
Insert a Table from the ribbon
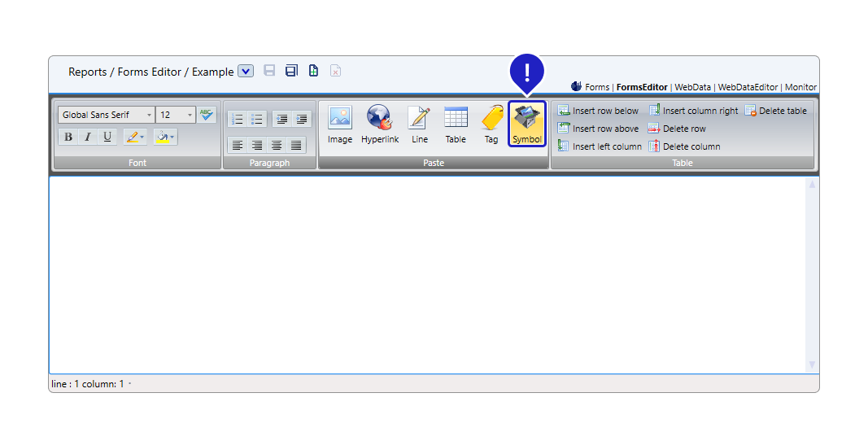pos(456,124)
